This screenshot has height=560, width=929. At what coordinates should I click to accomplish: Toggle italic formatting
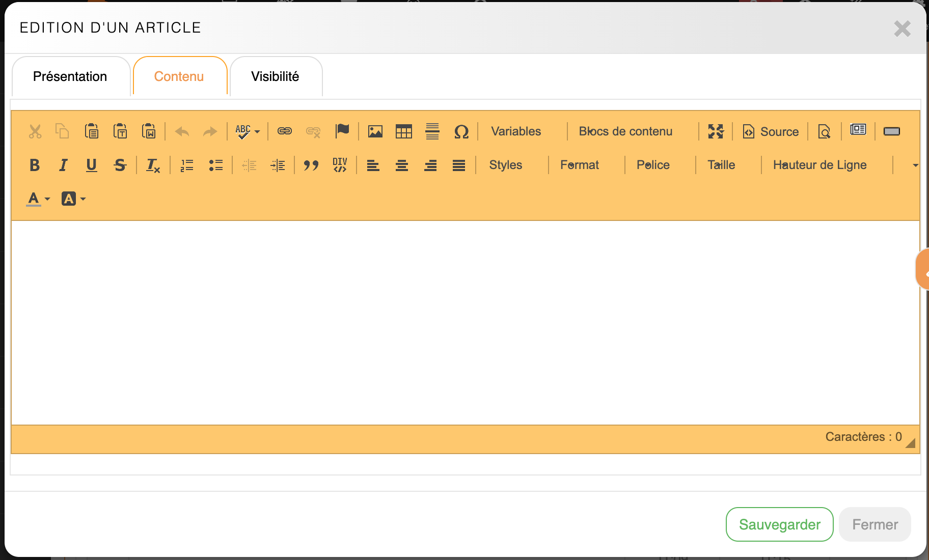point(63,165)
